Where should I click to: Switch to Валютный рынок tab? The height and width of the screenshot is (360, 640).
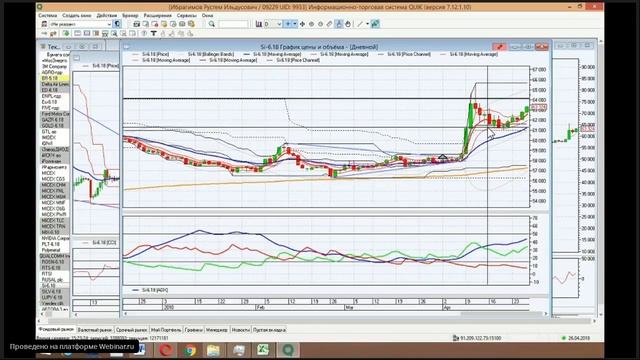[94, 329]
